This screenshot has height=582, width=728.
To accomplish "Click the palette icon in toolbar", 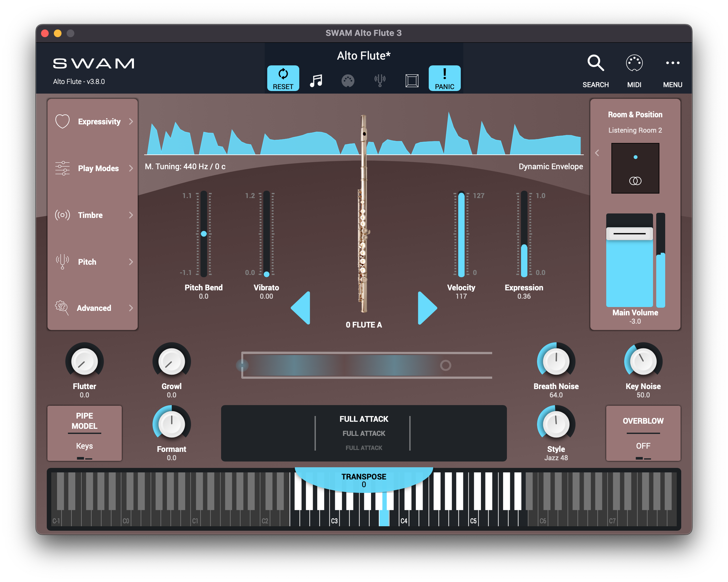I will coord(348,81).
